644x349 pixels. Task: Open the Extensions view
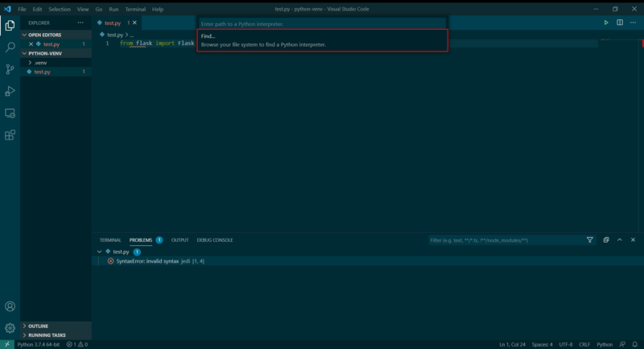pyautogui.click(x=10, y=135)
